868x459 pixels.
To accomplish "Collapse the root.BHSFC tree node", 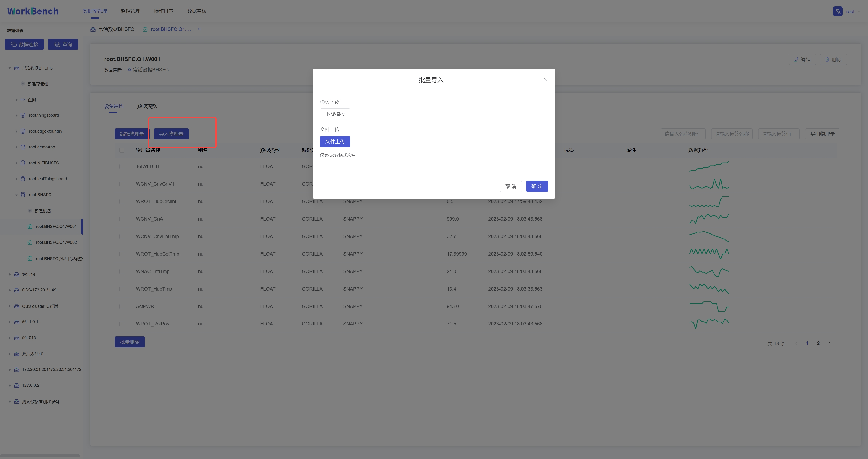I will coord(17,195).
